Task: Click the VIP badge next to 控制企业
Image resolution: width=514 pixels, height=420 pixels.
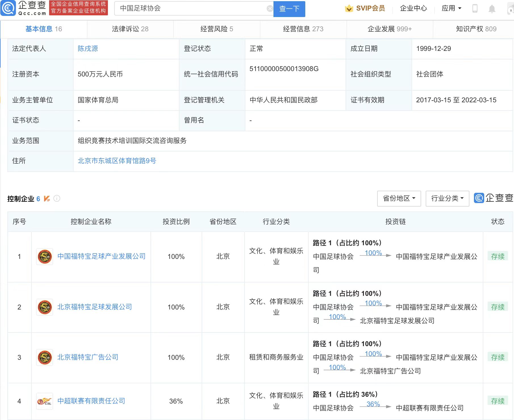Action: pyautogui.click(x=47, y=199)
